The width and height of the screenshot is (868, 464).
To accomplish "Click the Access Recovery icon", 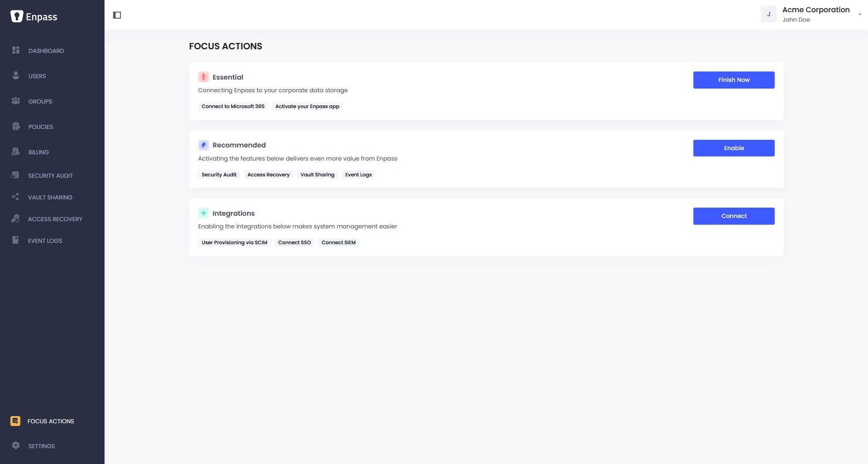I will tap(15, 218).
